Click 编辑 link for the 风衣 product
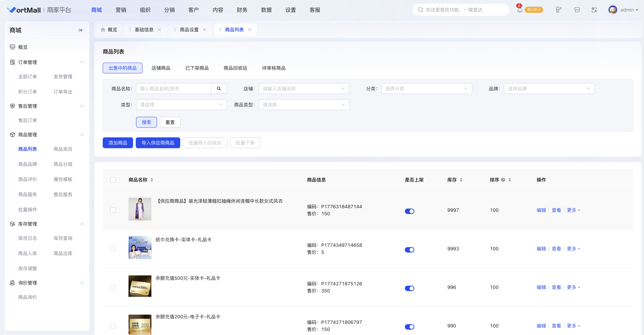The height and width of the screenshot is (335, 644). coord(541,210)
